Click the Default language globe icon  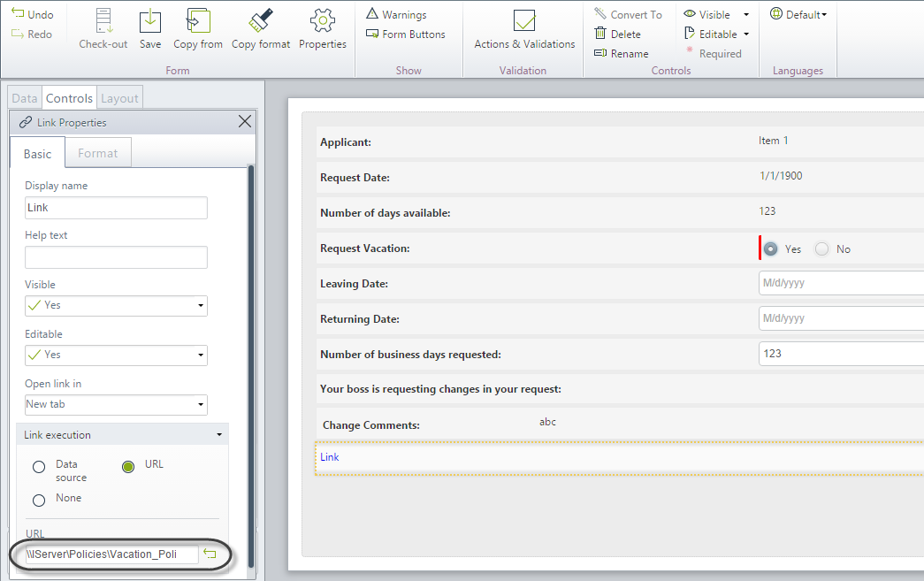point(776,13)
